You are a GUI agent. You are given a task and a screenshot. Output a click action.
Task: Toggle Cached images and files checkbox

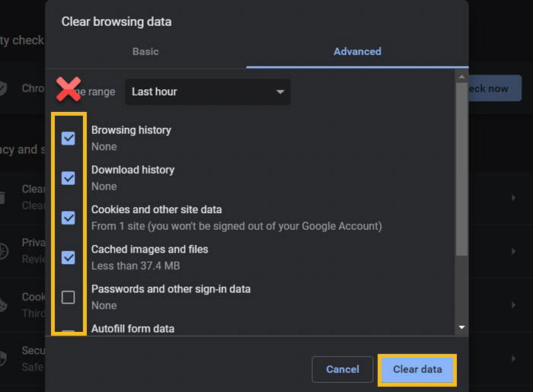click(x=69, y=257)
